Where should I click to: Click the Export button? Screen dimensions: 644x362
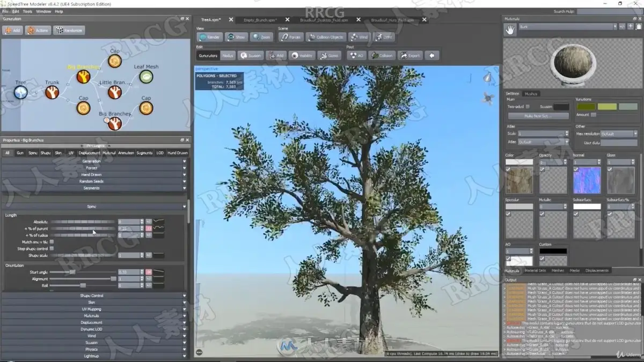pyautogui.click(x=409, y=55)
